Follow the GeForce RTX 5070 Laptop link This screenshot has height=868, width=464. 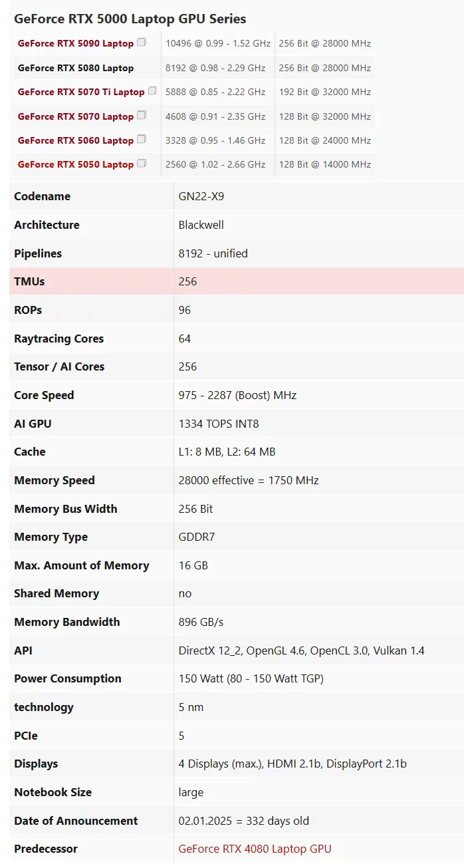click(75, 116)
